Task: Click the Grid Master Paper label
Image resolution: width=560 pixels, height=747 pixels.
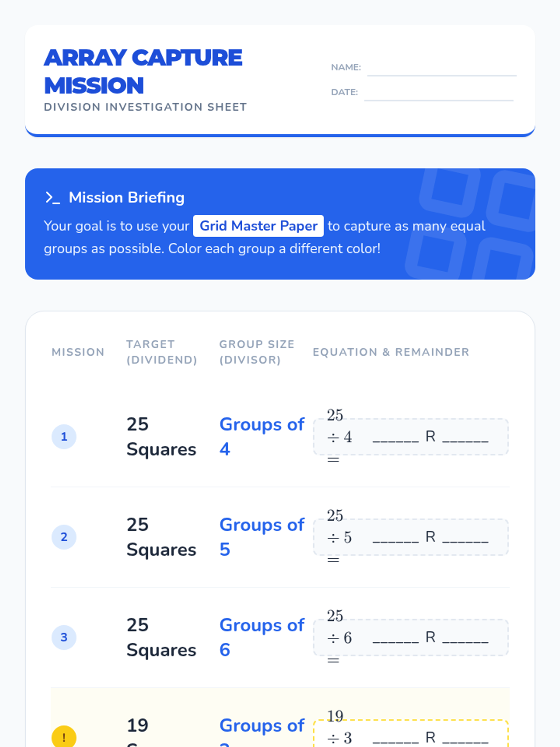Action: (259, 226)
